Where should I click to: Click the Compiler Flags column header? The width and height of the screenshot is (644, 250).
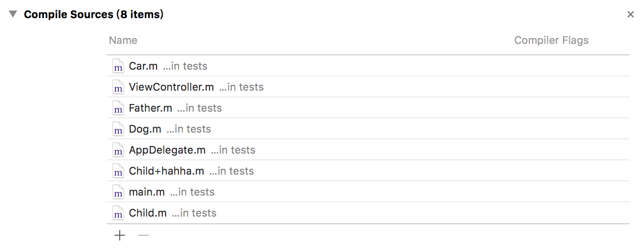pyautogui.click(x=551, y=41)
